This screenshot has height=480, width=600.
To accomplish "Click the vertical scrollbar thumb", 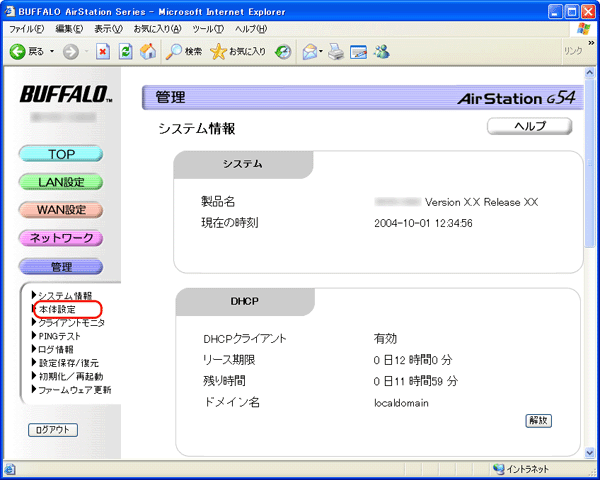I will coord(590,162).
